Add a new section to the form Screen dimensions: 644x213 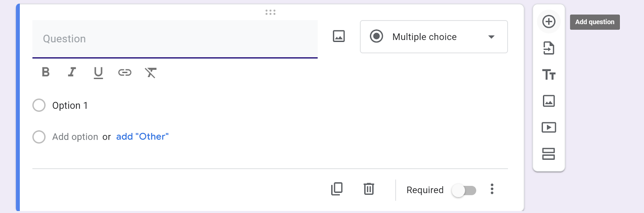click(549, 154)
